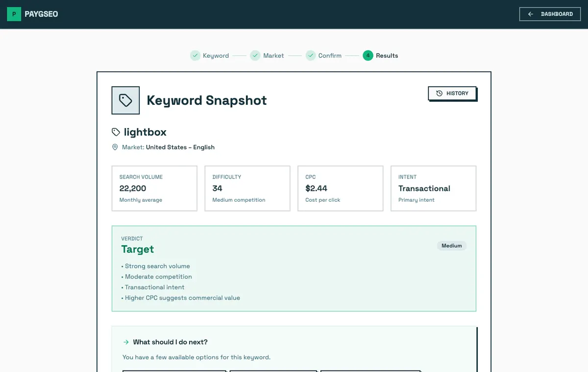Click the Market step checkmark icon
The image size is (588, 372).
tap(255, 55)
